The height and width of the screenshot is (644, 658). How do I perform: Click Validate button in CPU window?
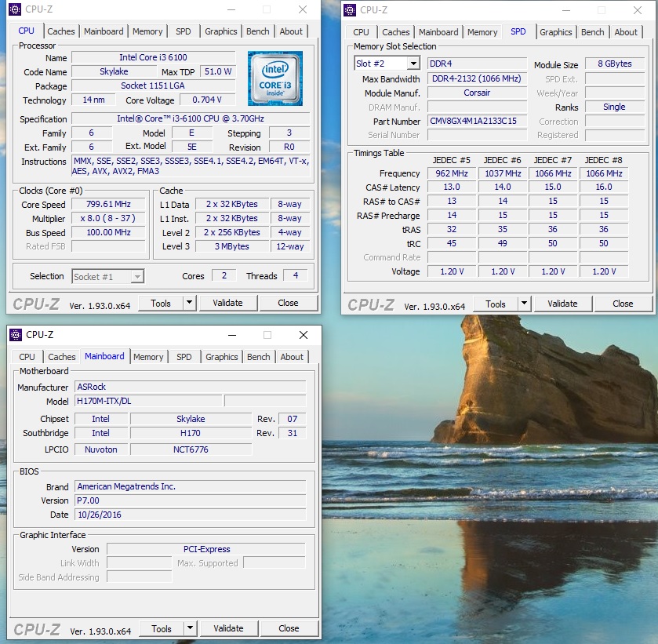(228, 303)
